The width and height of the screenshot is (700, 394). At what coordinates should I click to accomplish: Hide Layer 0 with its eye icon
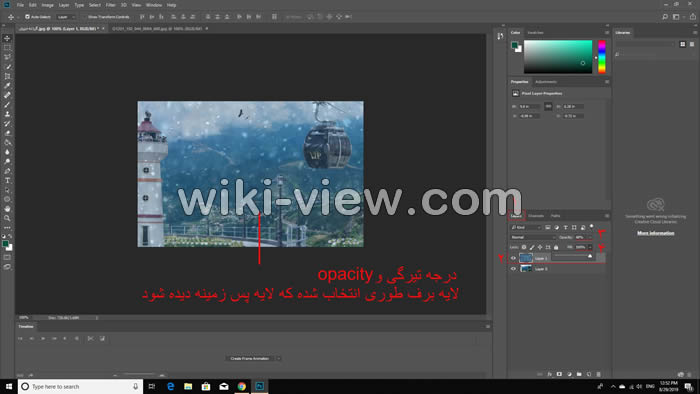point(513,269)
